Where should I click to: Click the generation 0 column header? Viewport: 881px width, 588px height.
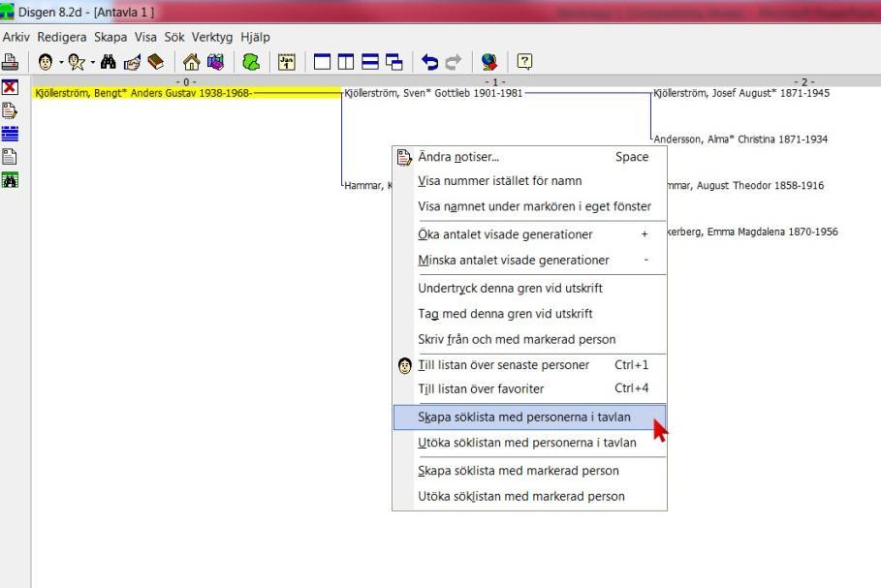point(186,82)
